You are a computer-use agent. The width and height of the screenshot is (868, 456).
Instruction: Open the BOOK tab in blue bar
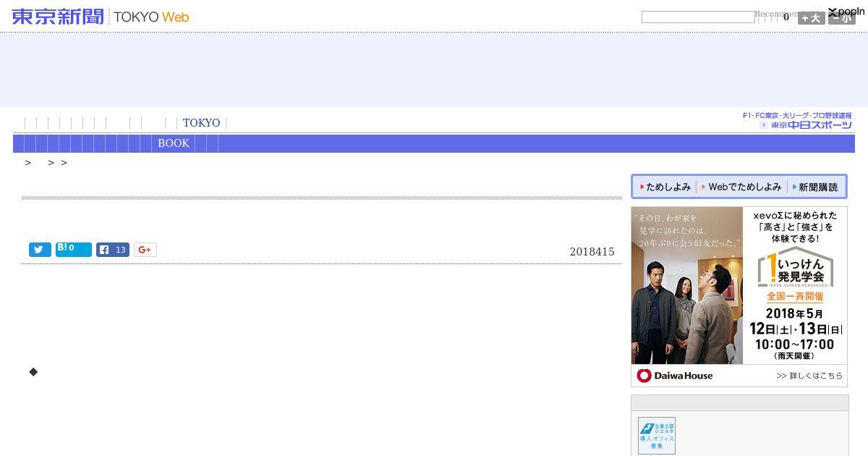tap(174, 143)
